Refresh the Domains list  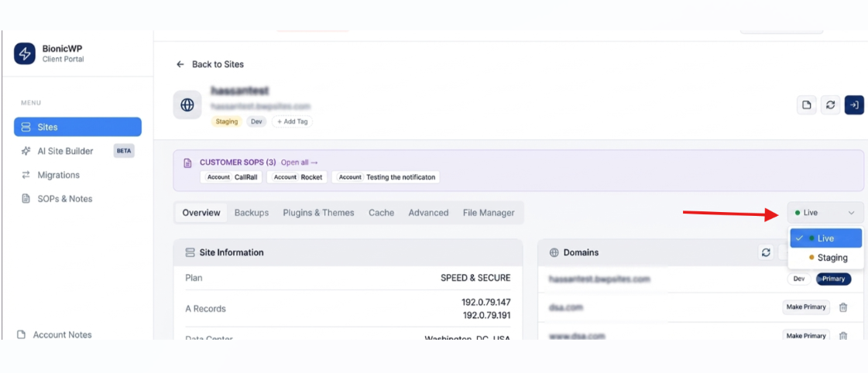(766, 252)
